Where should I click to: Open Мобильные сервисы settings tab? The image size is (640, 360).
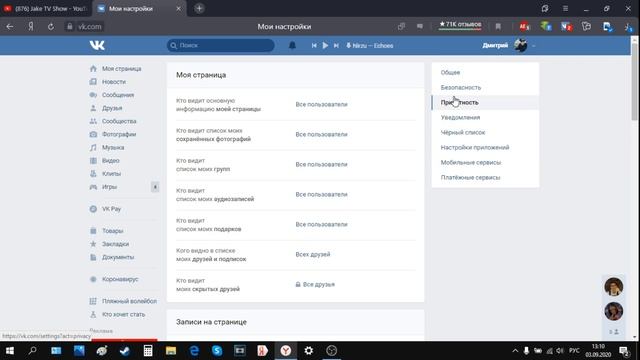485,162
